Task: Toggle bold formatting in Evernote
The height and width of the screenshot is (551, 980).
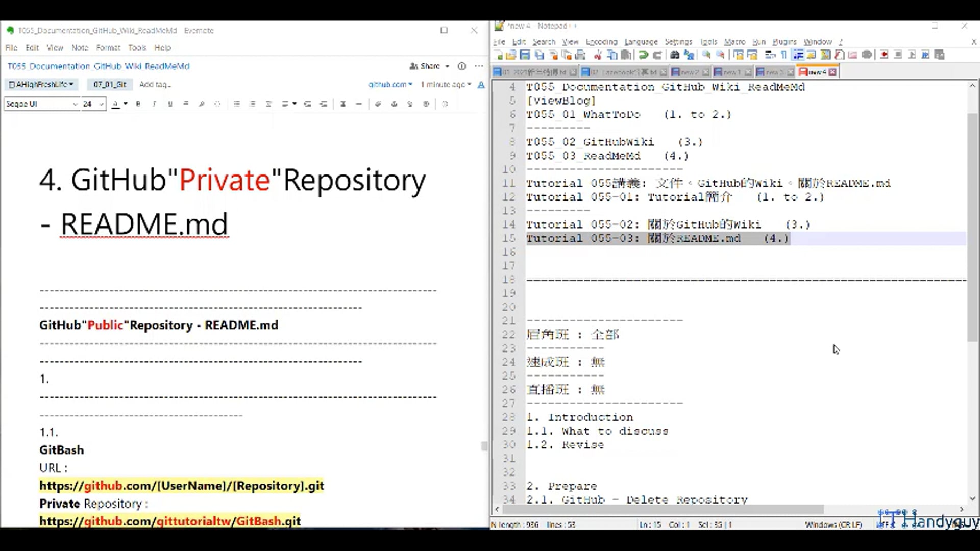Action: tap(138, 104)
